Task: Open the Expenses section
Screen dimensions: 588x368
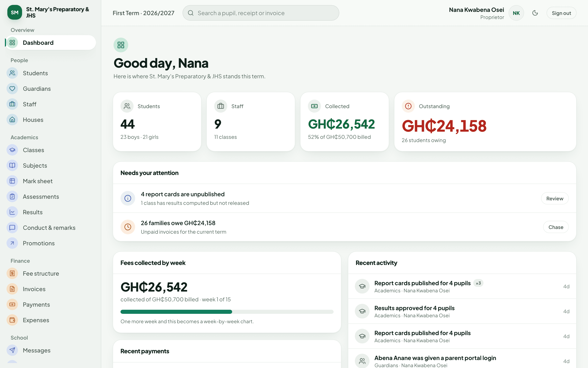Action: [51, 320]
